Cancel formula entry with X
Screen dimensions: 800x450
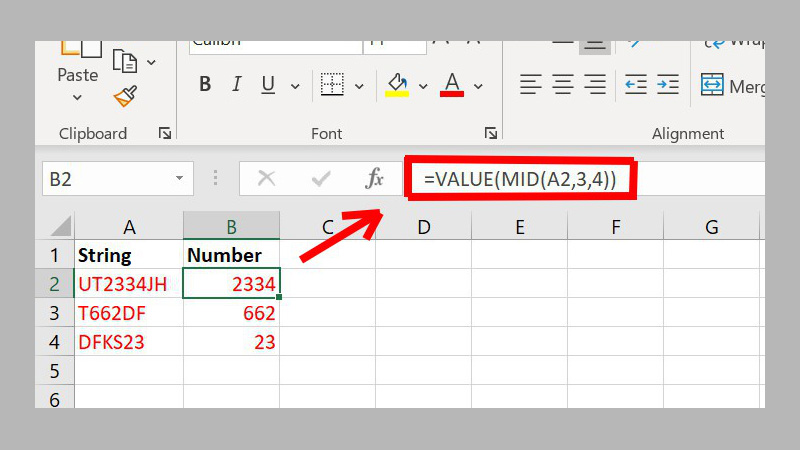(266, 179)
